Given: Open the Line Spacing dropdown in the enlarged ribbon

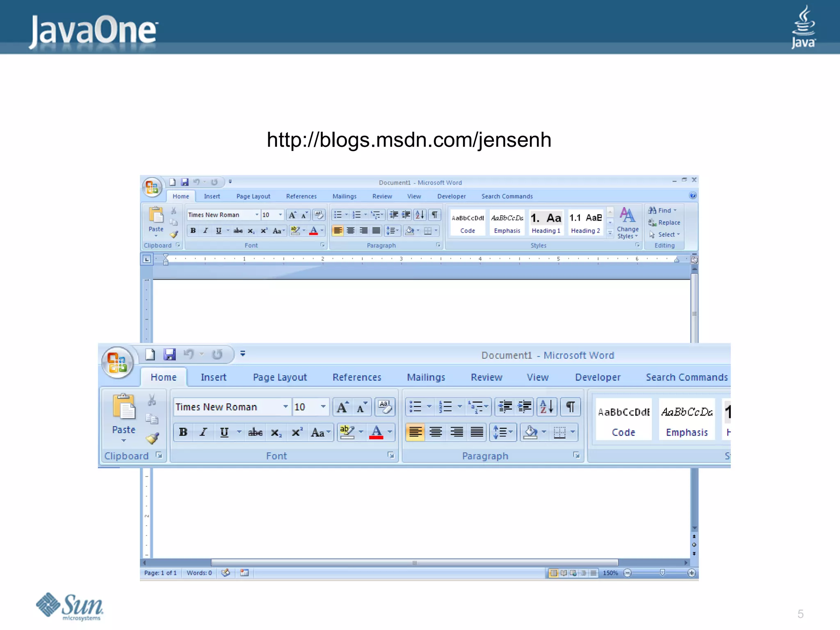Looking at the screenshot, I should click(x=503, y=432).
